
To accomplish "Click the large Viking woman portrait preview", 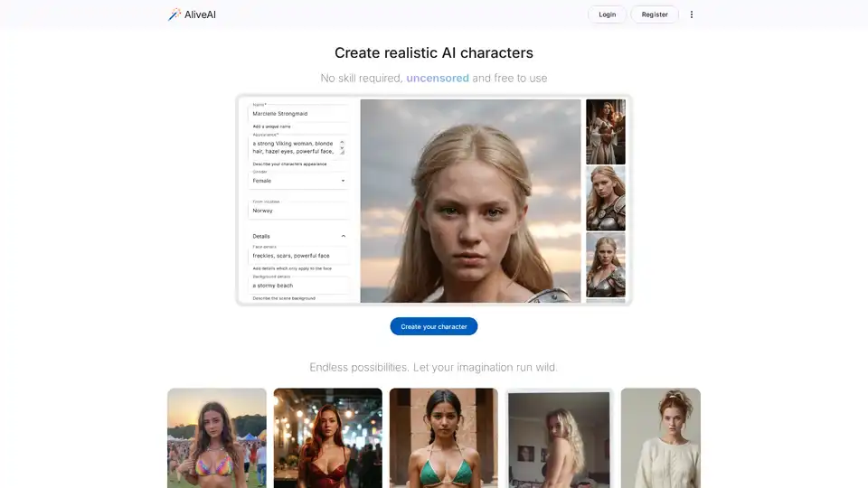I will 470,201.
